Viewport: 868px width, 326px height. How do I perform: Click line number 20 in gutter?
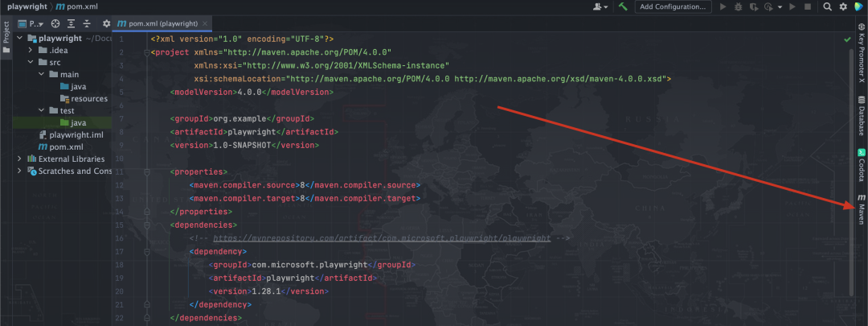click(x=121, y=291)
